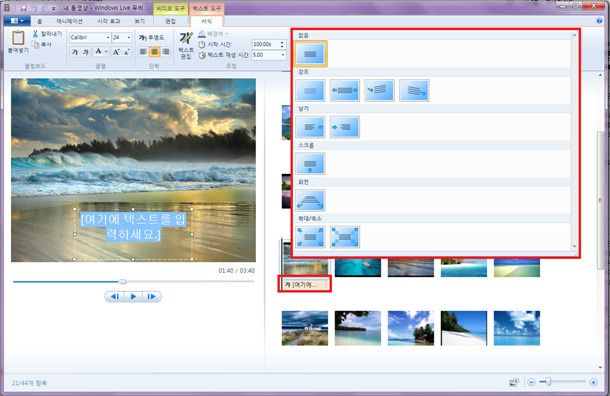
Task: Open the text duration 5.00 dropdown
Action: click(x=283, y=55)
